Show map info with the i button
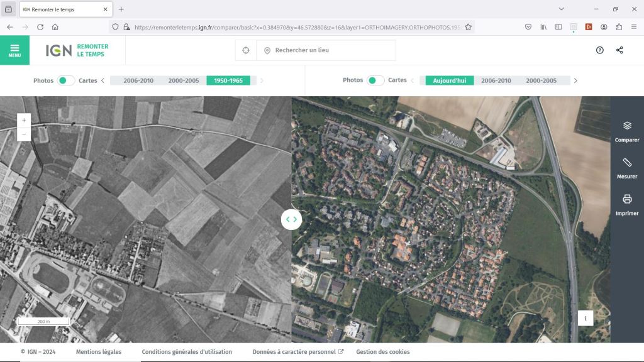The width and height of the screenshot is (644, 362). pos(586,319)
